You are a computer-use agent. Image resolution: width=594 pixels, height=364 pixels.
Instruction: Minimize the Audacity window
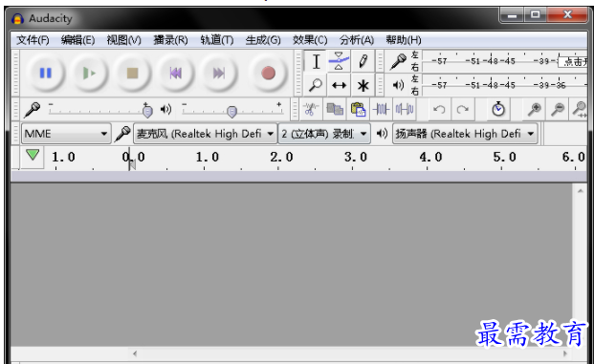pos(512,15)
